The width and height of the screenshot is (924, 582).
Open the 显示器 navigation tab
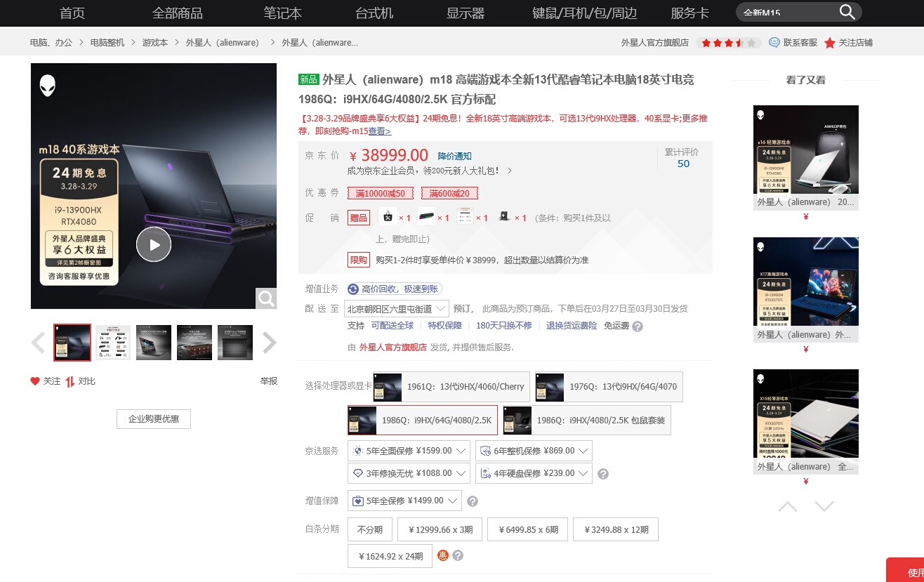(466, 13)
